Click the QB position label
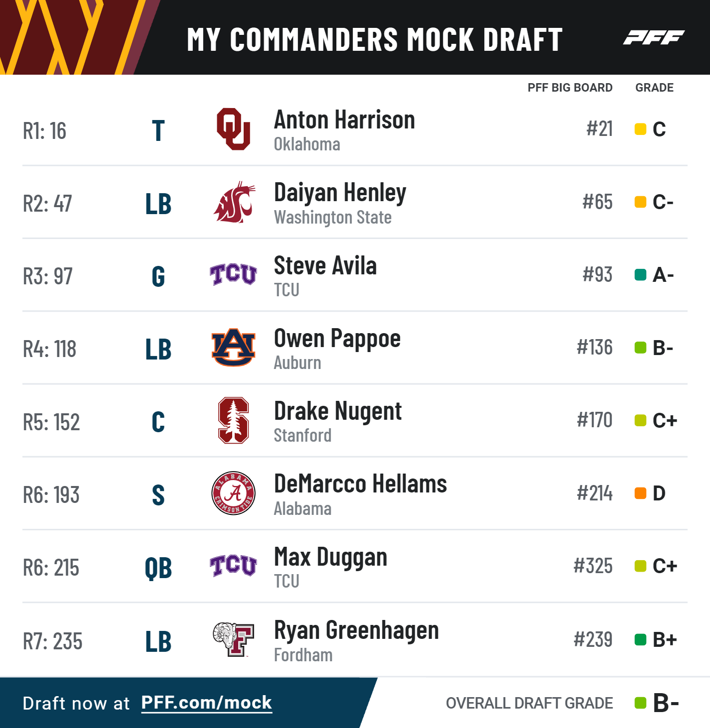 click(158, 568)
